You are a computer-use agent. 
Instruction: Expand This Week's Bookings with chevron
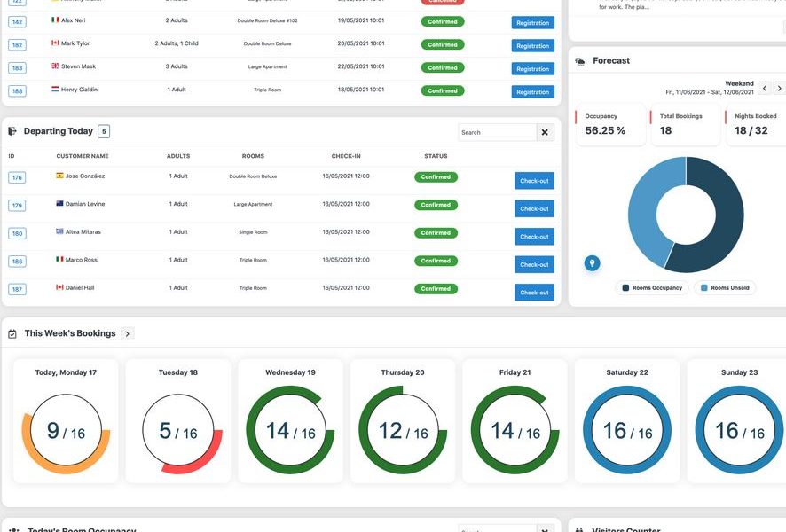click(x=128, y=333)
